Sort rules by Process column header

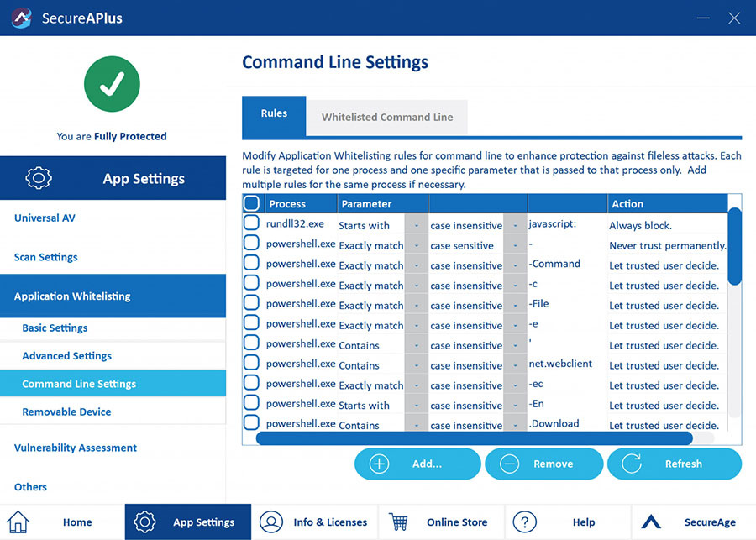pos(301,203)
